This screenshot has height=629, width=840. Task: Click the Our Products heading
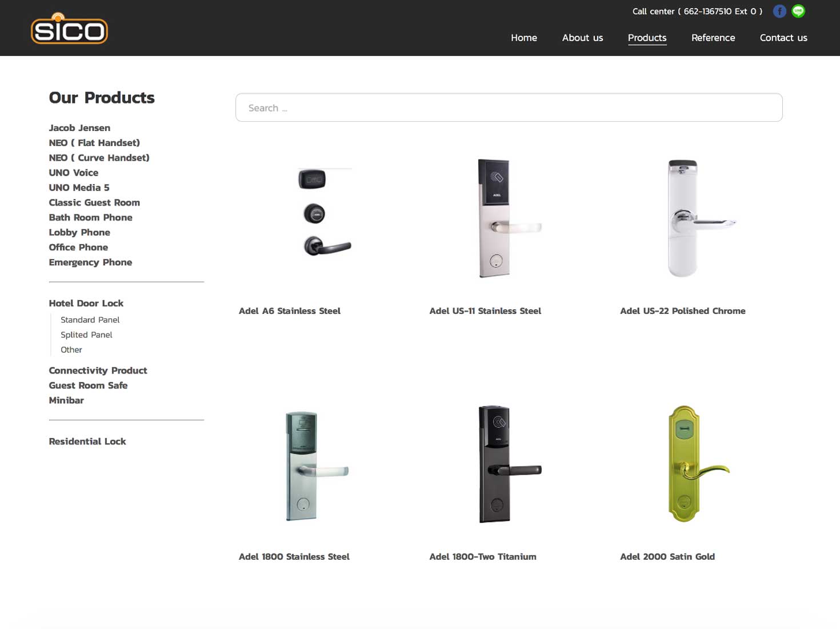(x=102, y=98)
